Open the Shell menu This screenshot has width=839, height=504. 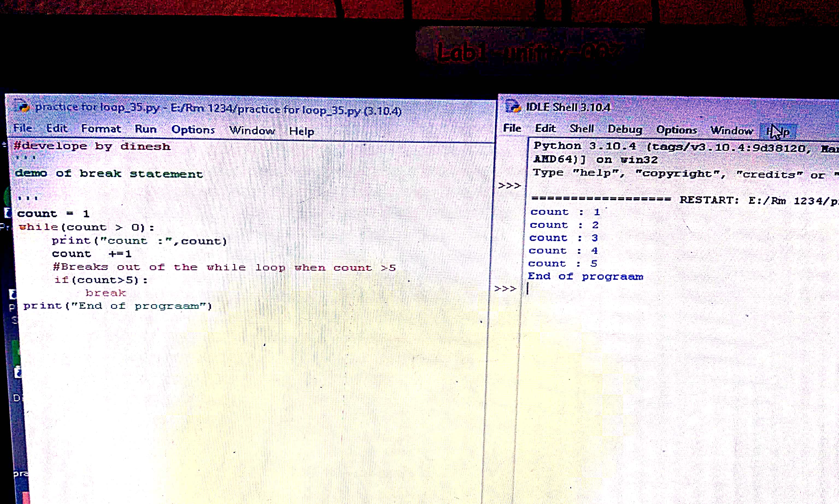(x=582, y=129)
